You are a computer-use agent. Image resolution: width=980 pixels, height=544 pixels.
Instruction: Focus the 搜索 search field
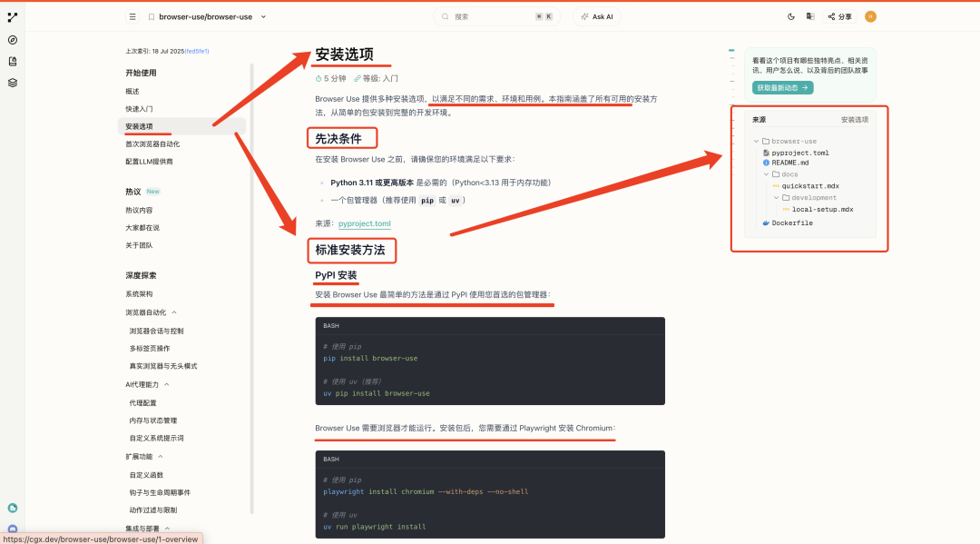[x=497, y=17]
